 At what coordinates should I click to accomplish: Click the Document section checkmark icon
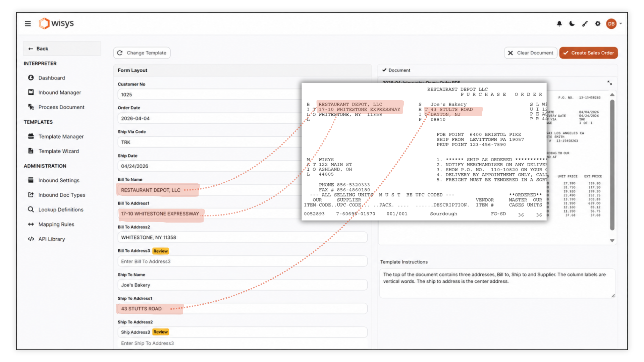pos(384,70)
